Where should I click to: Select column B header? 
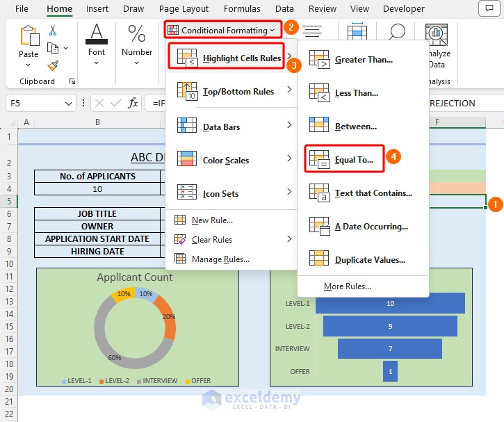coord(97,122)
